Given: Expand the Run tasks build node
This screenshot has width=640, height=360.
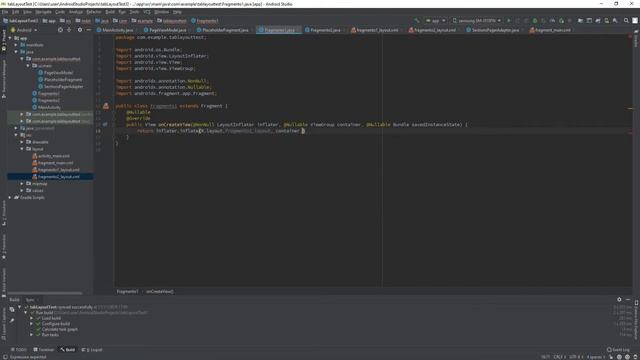Looking at the screenshot, I should point(31,335).
